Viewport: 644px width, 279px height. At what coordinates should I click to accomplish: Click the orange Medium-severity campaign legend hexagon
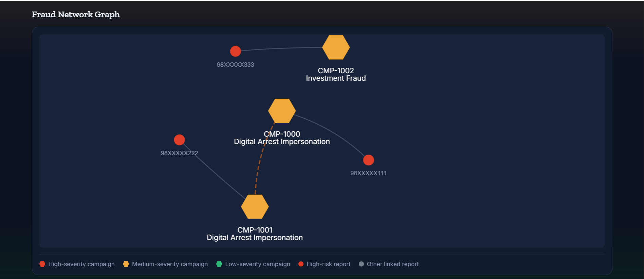[126, 264]
